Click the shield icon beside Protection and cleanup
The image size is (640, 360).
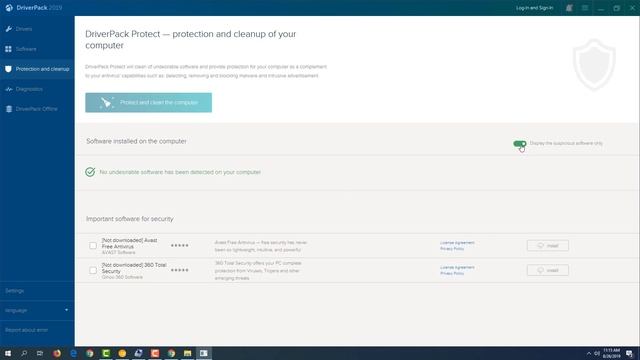click(9, 69)
